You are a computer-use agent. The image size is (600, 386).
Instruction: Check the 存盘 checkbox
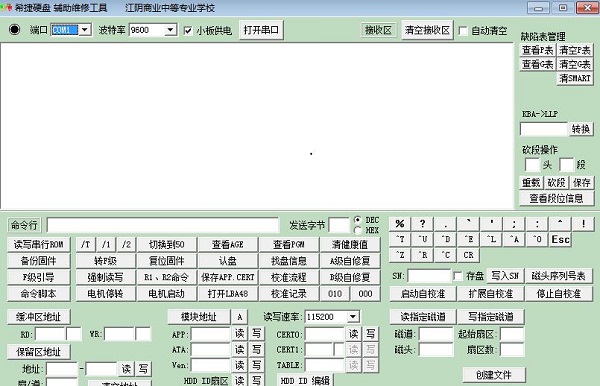pos(458,276)
